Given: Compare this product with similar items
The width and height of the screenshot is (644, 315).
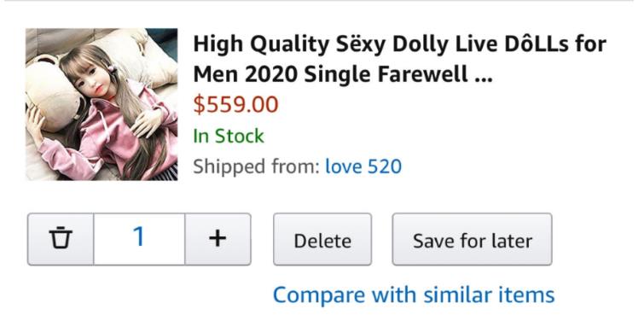Looking at the screenshot, I should pos(414,295).
